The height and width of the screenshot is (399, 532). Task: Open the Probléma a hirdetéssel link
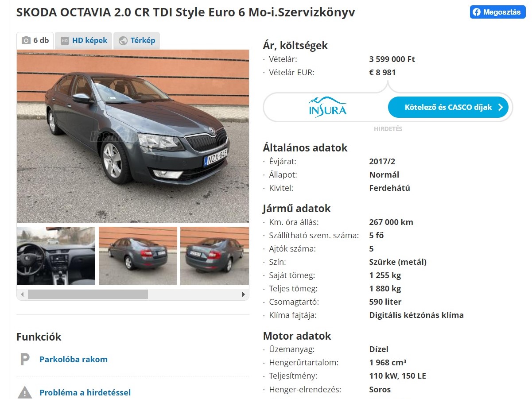pos(85,392)
